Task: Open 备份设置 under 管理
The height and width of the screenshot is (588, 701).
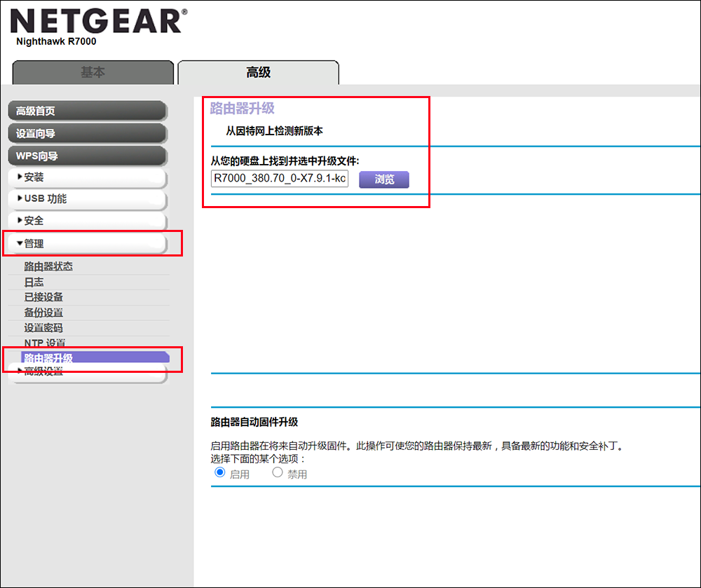Action: 43,312
